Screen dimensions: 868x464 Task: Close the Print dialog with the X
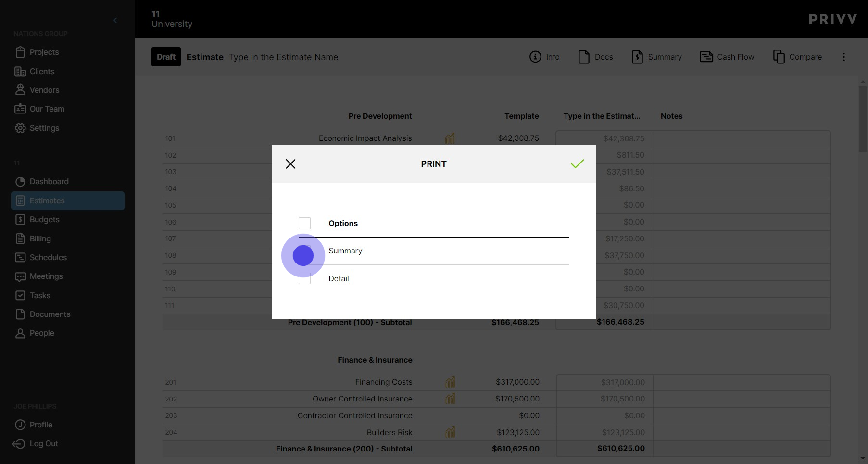290,164
